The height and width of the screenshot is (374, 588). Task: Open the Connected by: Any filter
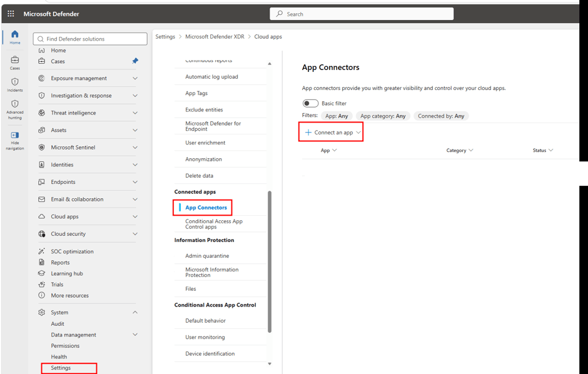(441, 116)
